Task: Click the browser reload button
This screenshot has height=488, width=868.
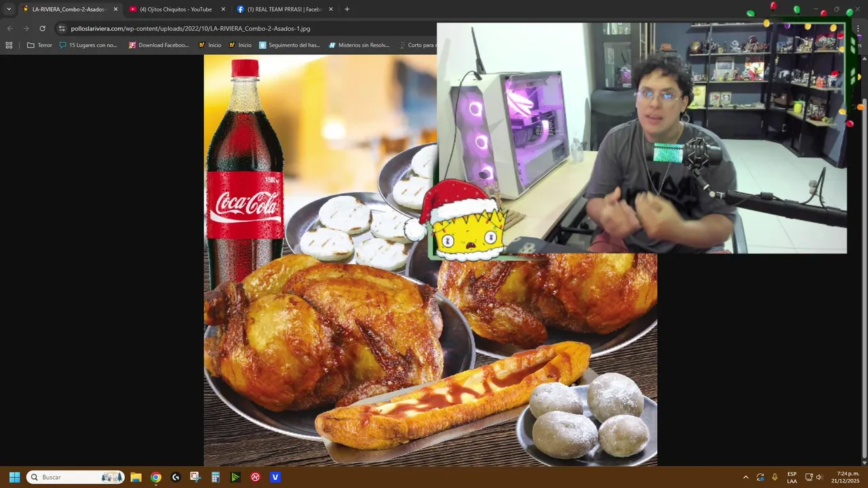Action: pyautogui.click(x=42, y=28)
